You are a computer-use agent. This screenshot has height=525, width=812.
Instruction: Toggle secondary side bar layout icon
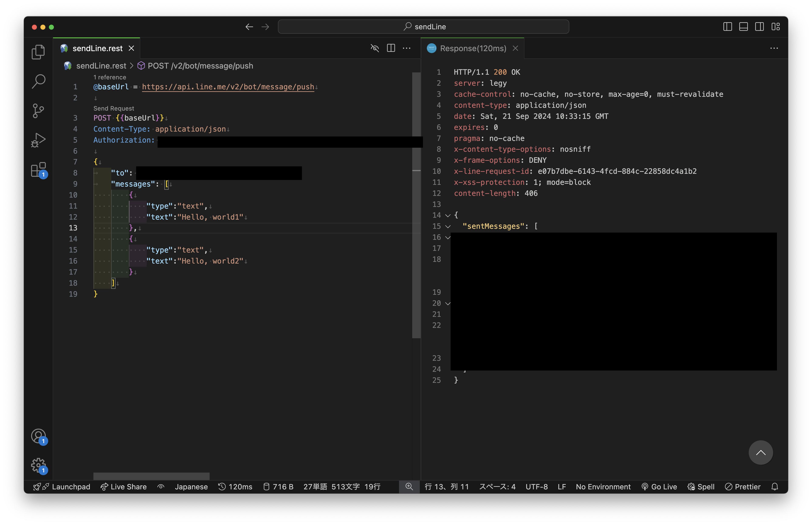click(x=759, y=27)
